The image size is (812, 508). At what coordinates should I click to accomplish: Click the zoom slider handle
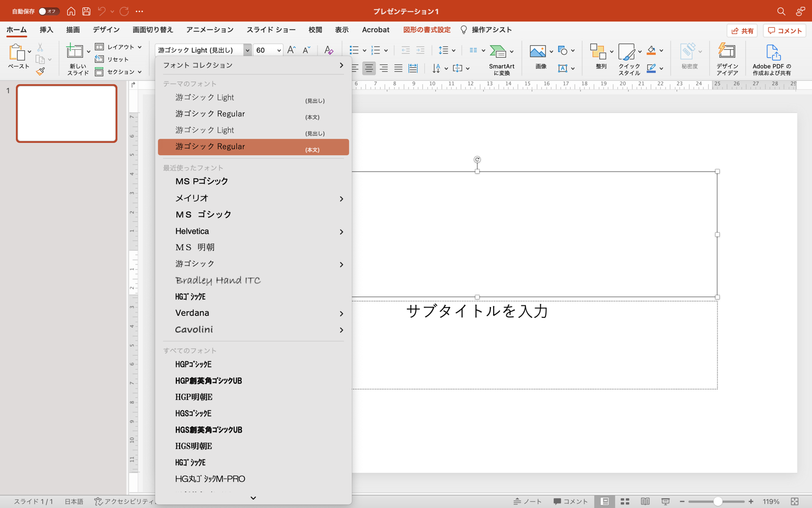pos(718,501)
